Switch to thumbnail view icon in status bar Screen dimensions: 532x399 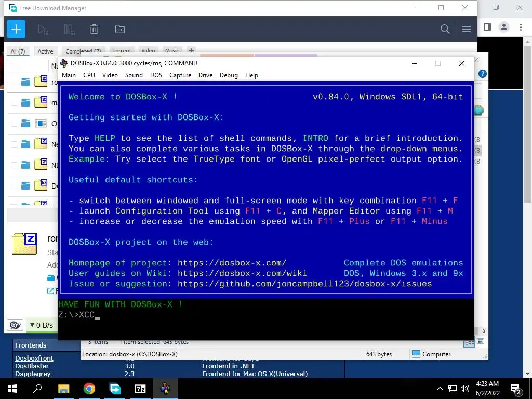pyautogui.click(x=481, y=341)
